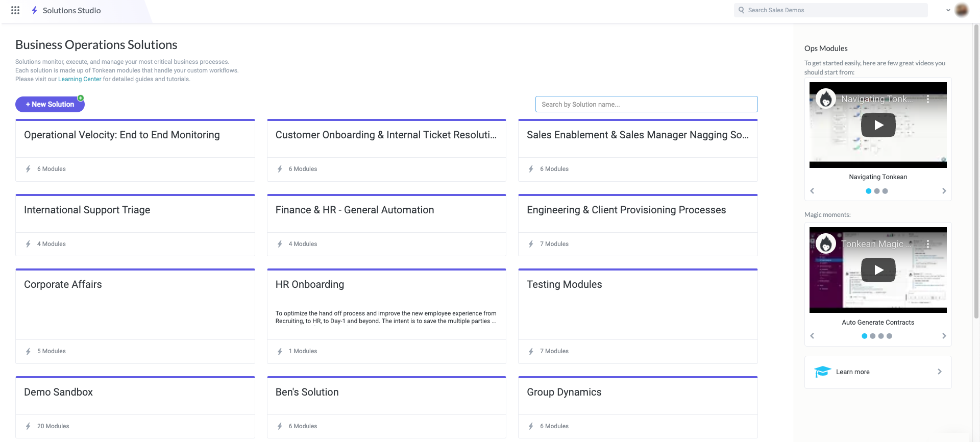Viewport: 980px width, 442px height.
Task: Go to next Ops Modules video
Action: [944, 191]
